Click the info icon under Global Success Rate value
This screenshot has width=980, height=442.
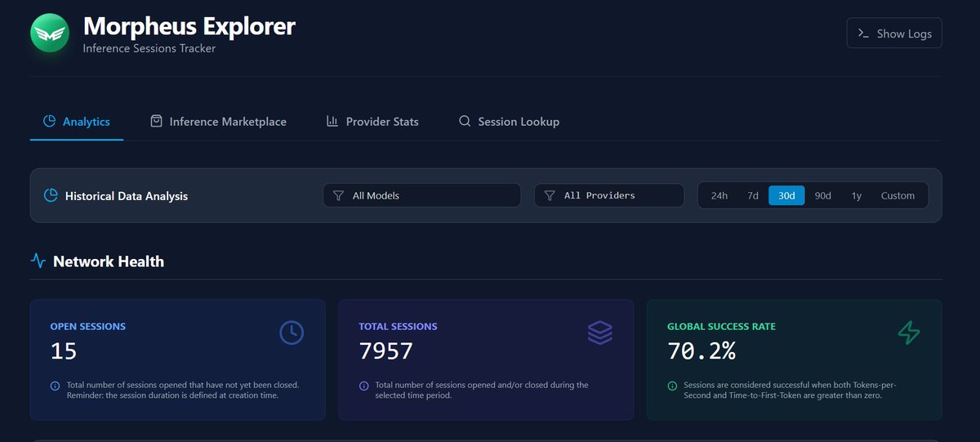click(x=672, y=386)
